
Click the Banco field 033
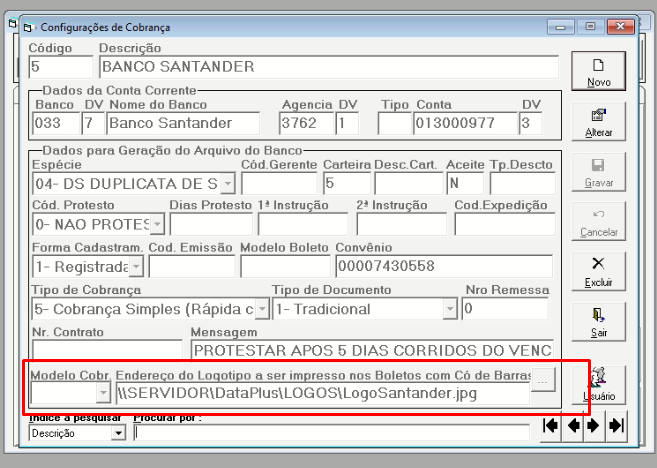click(x=56, y=123)
